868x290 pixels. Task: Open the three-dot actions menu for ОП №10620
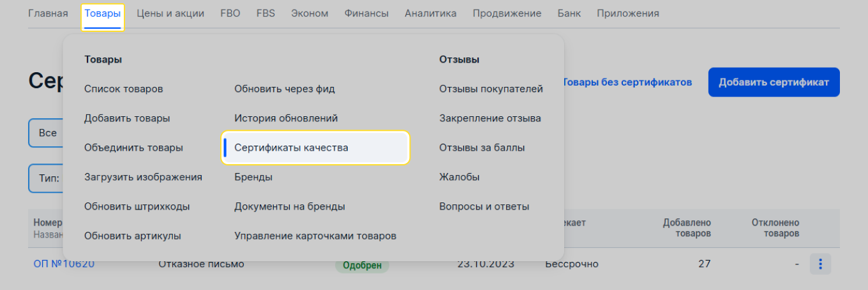pos(820,264)
